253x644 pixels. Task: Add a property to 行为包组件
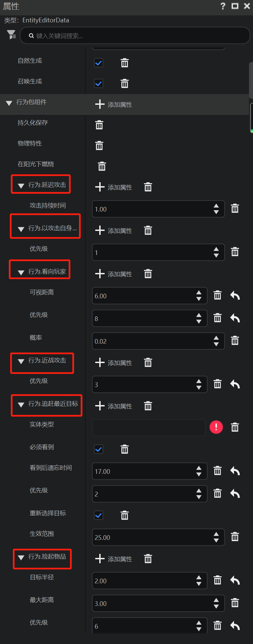[x=114, y=104]
